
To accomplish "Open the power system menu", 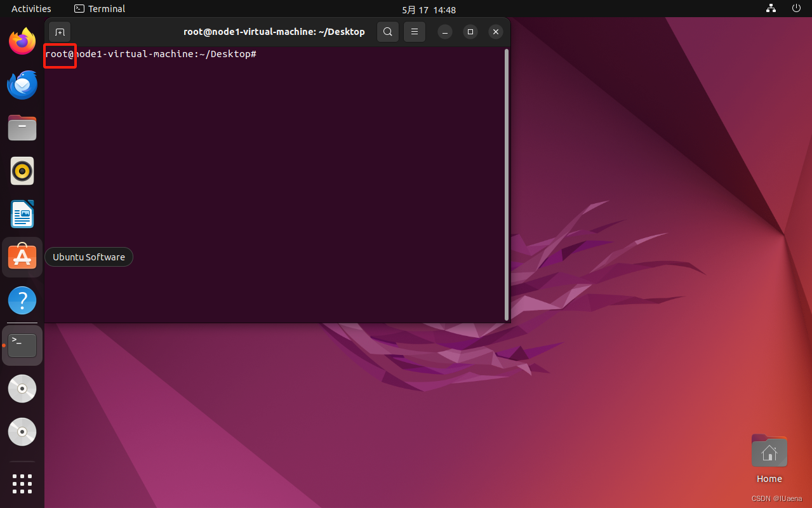I will [x=796, y=9].
